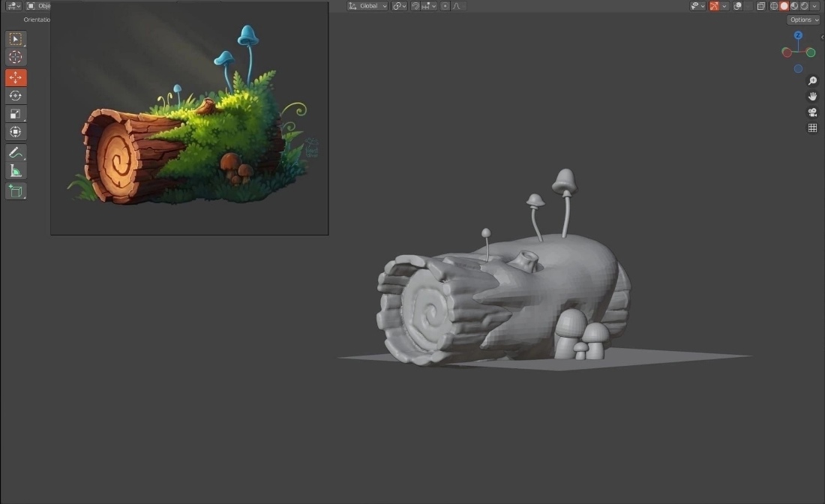The width and height of the screenshot is (825, 504).
Task: Click the Z axis on navigation gizmo
Action: tap(798, 35)
